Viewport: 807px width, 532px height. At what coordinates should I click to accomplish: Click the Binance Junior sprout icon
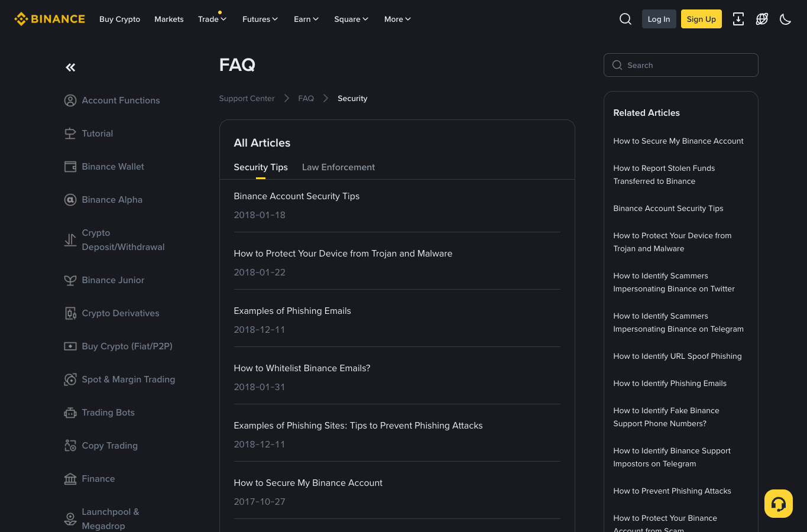tap(70, 280)
